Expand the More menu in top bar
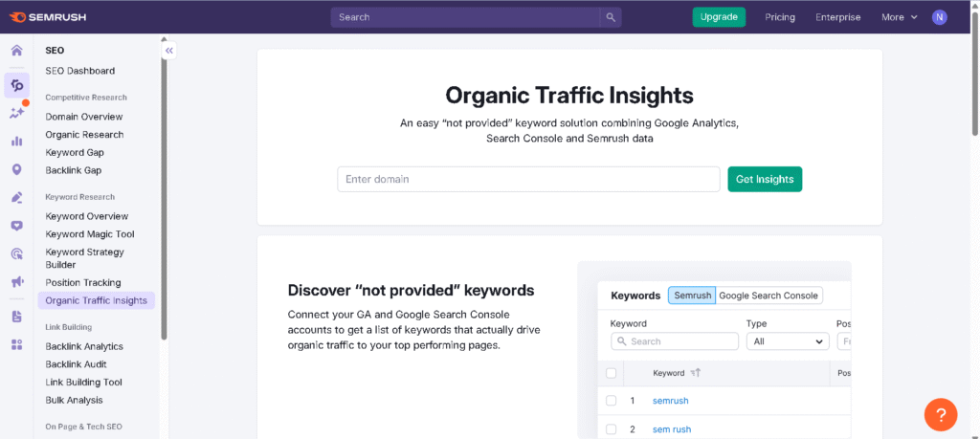Image resolution: width=980 pixels, height=439 pixels. point(899,17)
